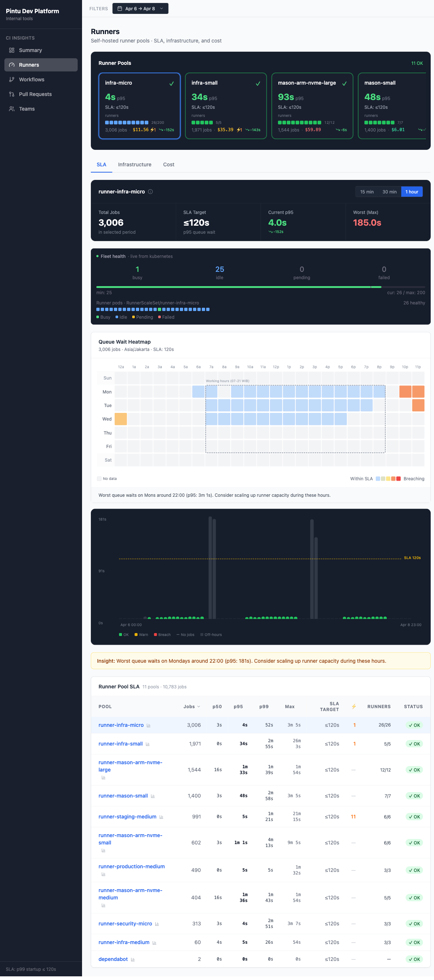This screenshot has width=434, height=980.
Task: Select the 30 min interval option
Action: click(x=389, y=192)
